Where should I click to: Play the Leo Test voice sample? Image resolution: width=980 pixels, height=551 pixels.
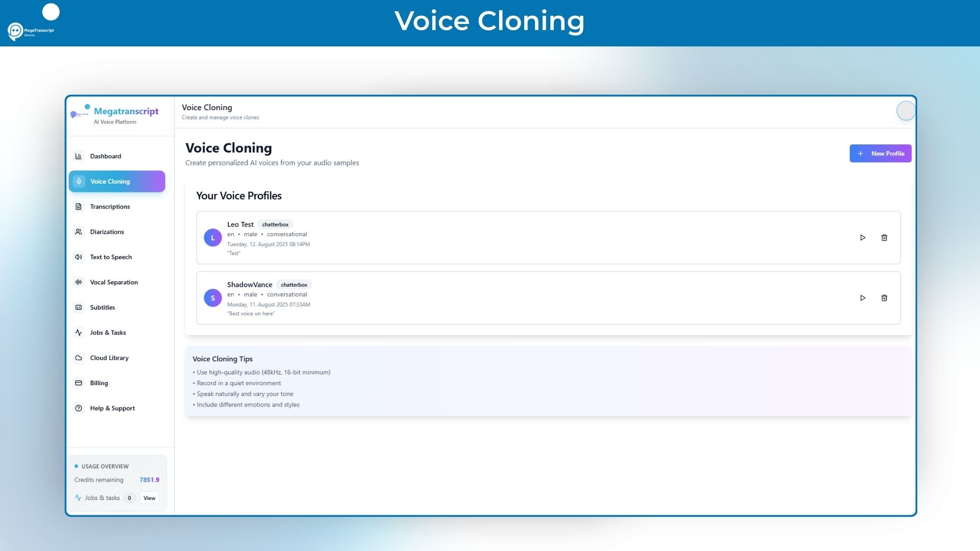pos(863,237)
